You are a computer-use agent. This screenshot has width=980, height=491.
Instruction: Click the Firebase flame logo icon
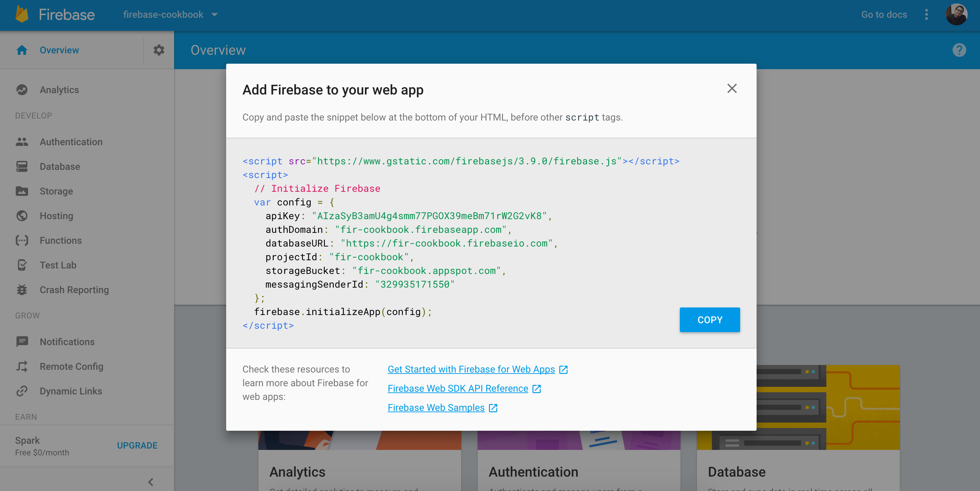point(22,14)
